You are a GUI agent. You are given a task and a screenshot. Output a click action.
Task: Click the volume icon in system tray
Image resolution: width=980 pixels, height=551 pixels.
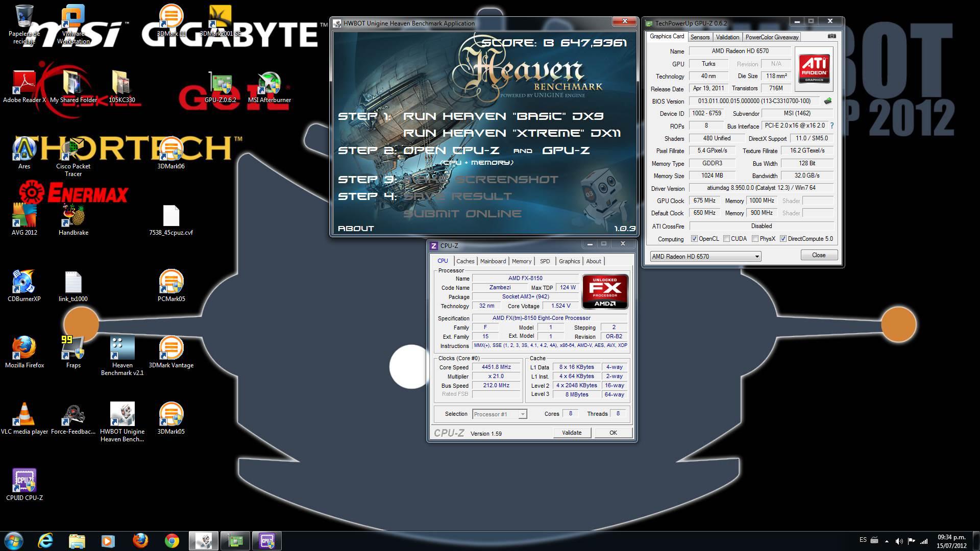(899, 541)
